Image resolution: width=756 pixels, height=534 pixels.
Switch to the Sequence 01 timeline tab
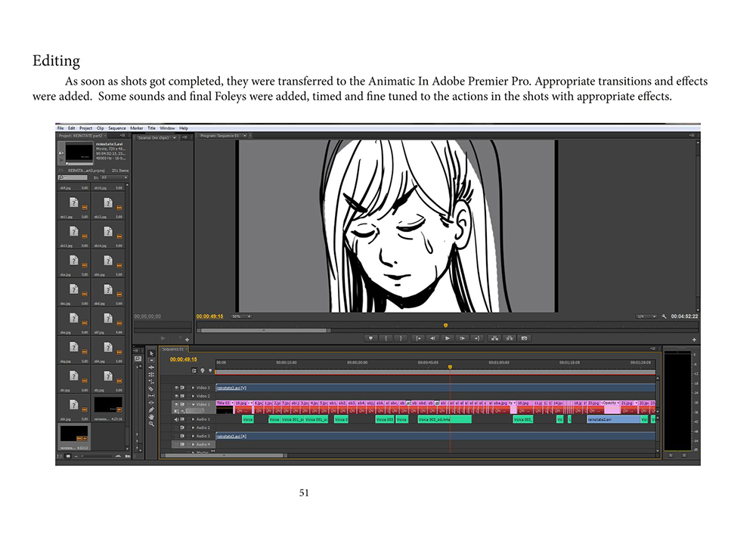(174, 350)
